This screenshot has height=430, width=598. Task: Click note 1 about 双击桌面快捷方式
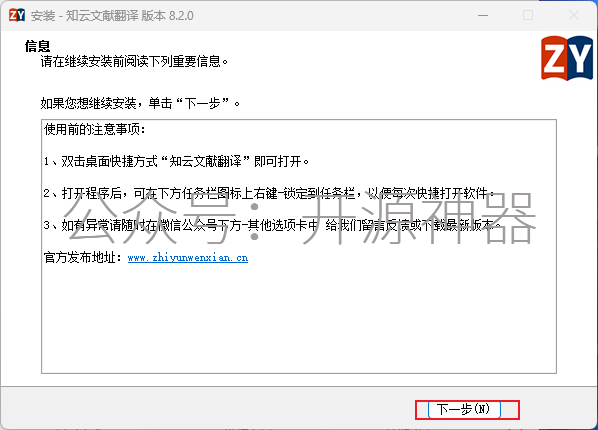point(176,162)
